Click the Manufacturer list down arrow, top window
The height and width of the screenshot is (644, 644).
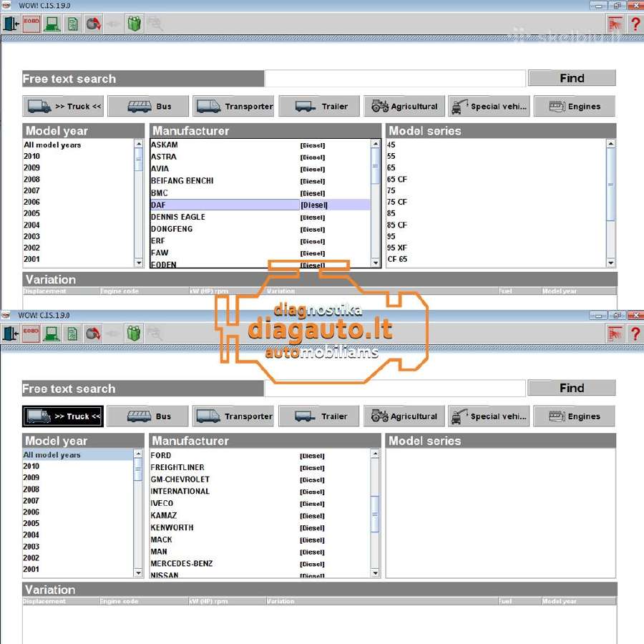[376, 263]
